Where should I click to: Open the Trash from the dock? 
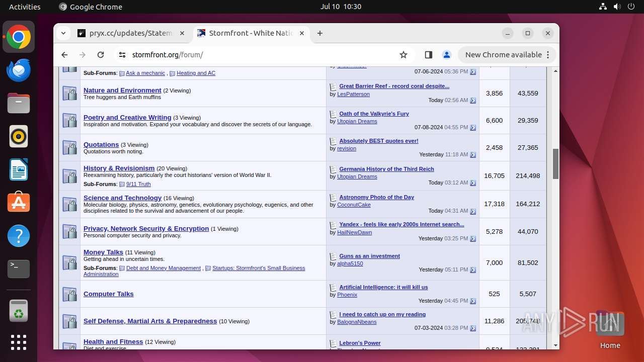tap(19, 311)
